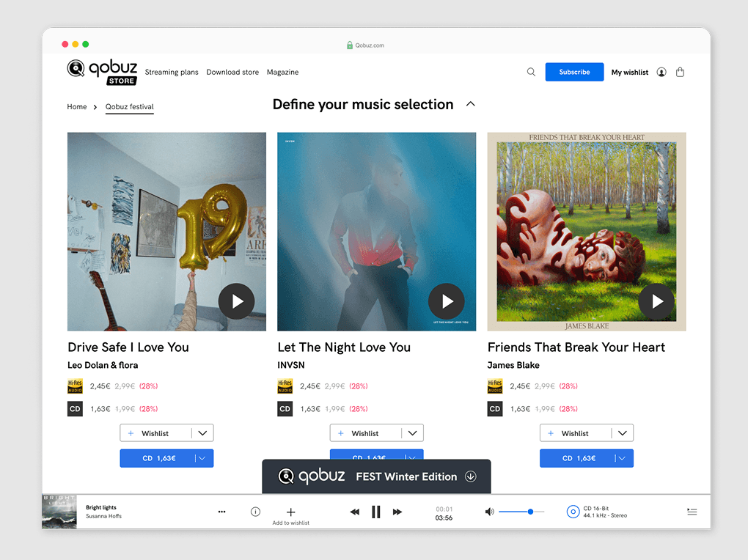Play Let The Night Love You album
Image resolution: width=748 pixels, height=560 pixels.
[447, 301]
